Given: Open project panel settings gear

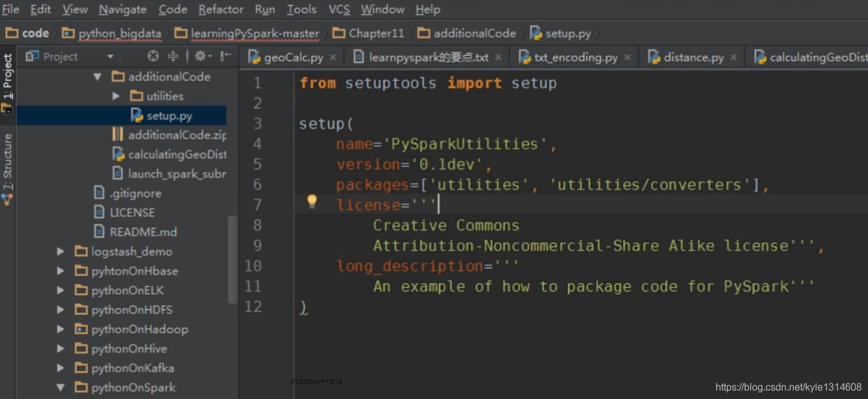Looking at the screenshot, I should (x=202, y=56).
